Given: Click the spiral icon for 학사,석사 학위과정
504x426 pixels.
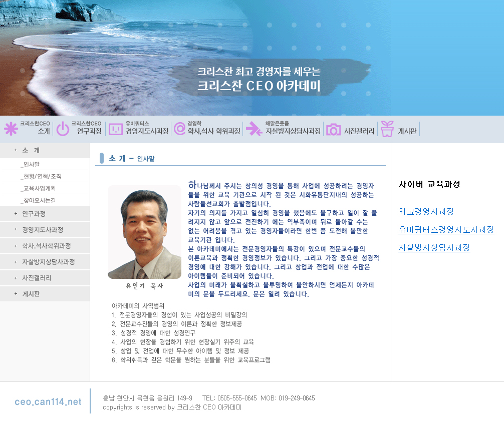Looking at the screenshot, I should coord(179,129).
